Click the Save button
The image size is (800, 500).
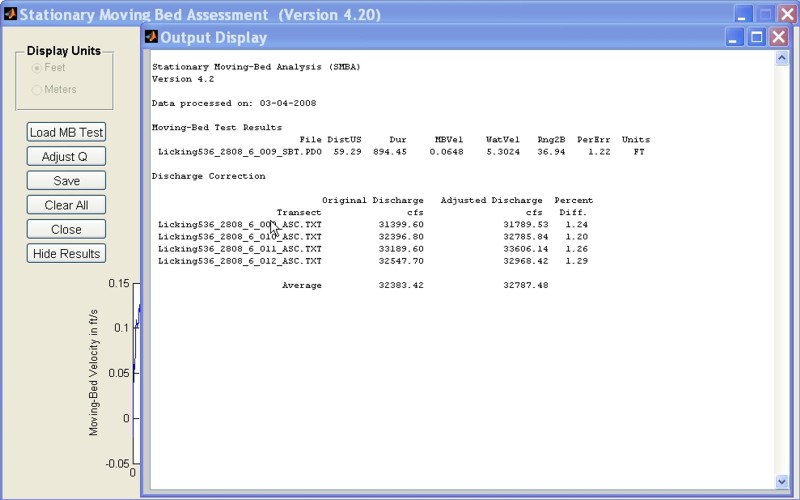pyautogui.click(x=66, y=181)
